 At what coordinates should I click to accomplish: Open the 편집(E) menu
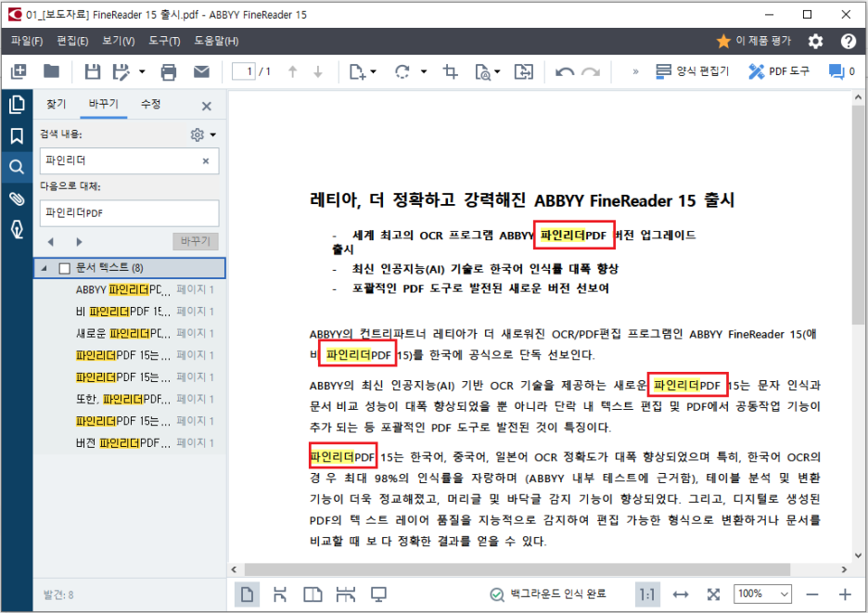click(x=72, y=41)
